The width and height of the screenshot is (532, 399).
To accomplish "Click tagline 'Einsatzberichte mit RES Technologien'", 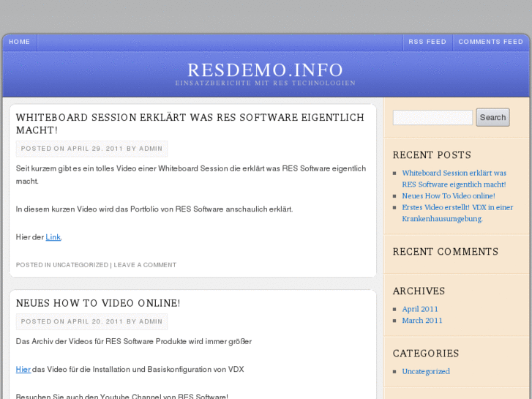I will pyautogui.click(x=266, y=83).
